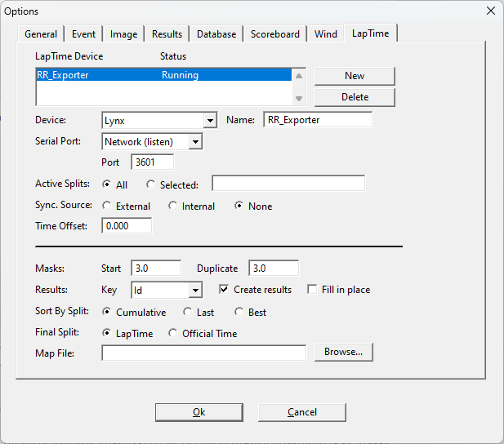Close the Options dialog window
The height and width of the screenshot is (444, 504).
490,11
